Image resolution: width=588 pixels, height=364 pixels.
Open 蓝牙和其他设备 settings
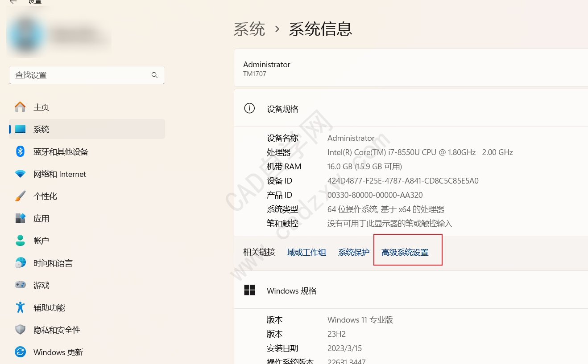pyautogui.click(x=87, y=151)
